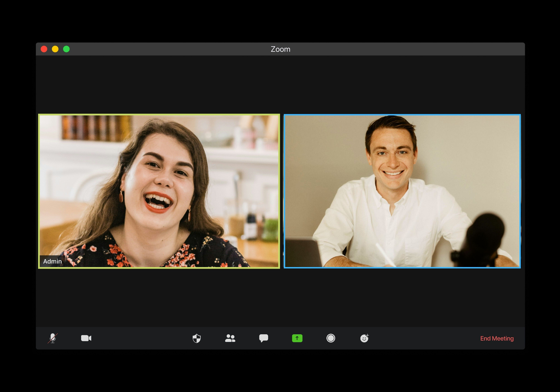
Task: Show the Participants panel
Action: point(230,338)
